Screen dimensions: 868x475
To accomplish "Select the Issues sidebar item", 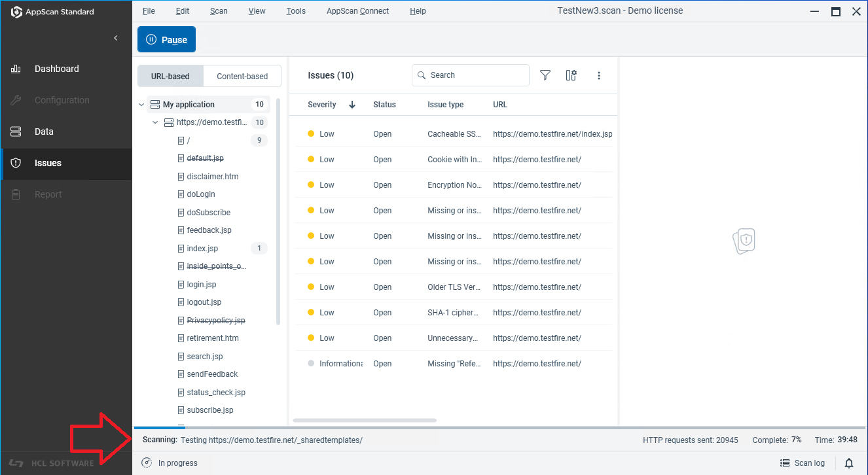I will pyautogui.click(x=48, y=163).
